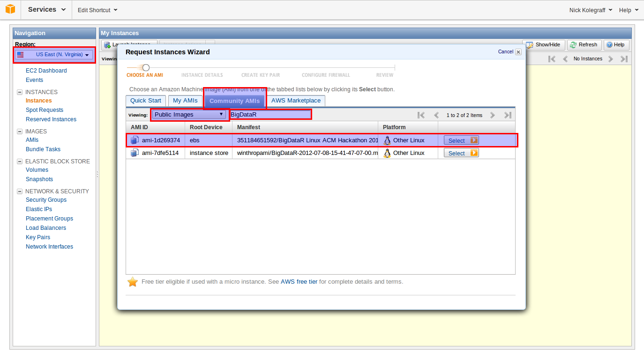Click the AWS cube logo icon
Screen dimensions: 644x352
tap(10, 9)
